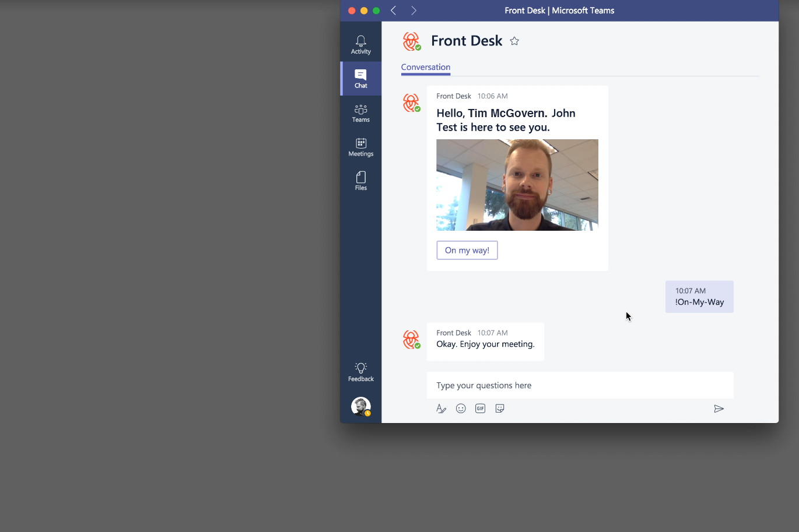Open the GIF picker
This screenshot has width=799, height=532.
(x=480, y=408)
